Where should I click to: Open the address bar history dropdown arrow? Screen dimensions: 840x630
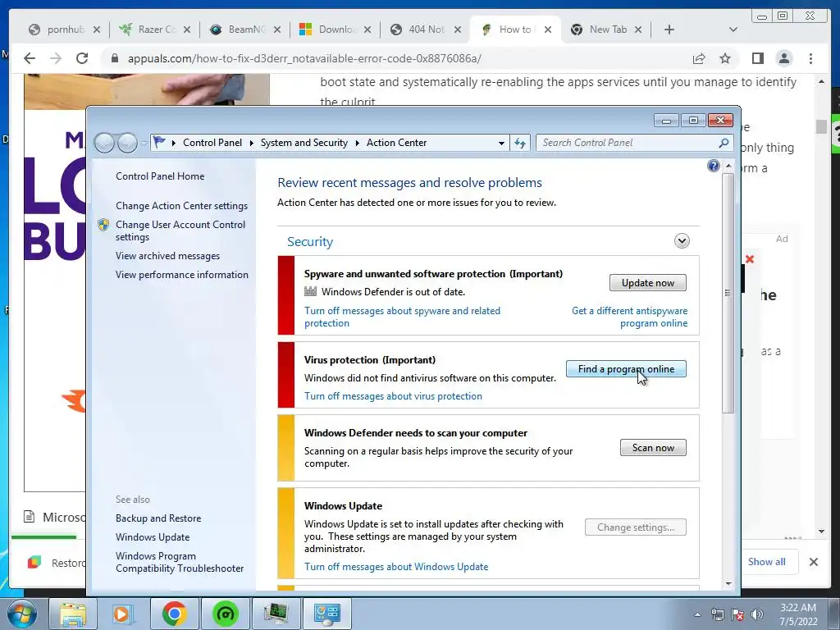click(x=501, y=143)
